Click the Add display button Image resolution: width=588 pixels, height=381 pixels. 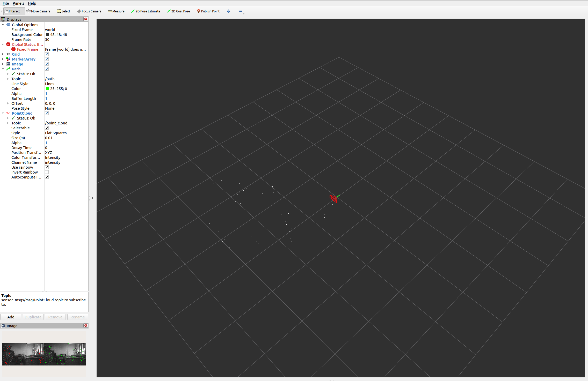11,317
